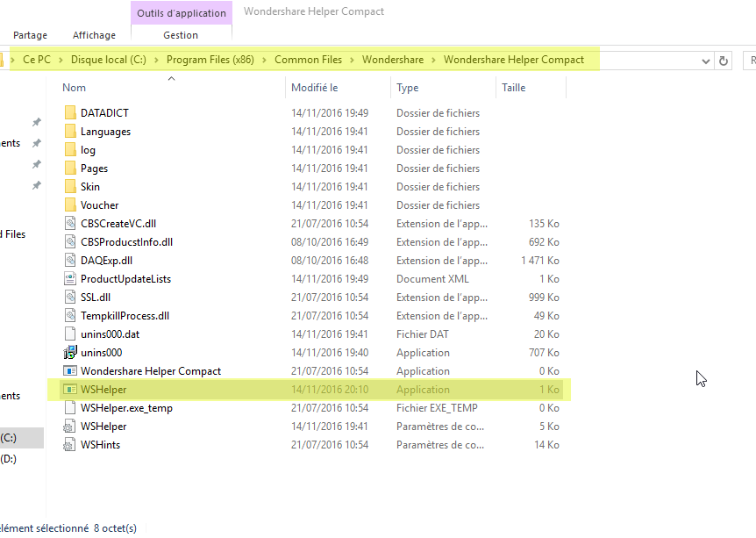Expand the chevron before Ce PC

click(12, 60)
